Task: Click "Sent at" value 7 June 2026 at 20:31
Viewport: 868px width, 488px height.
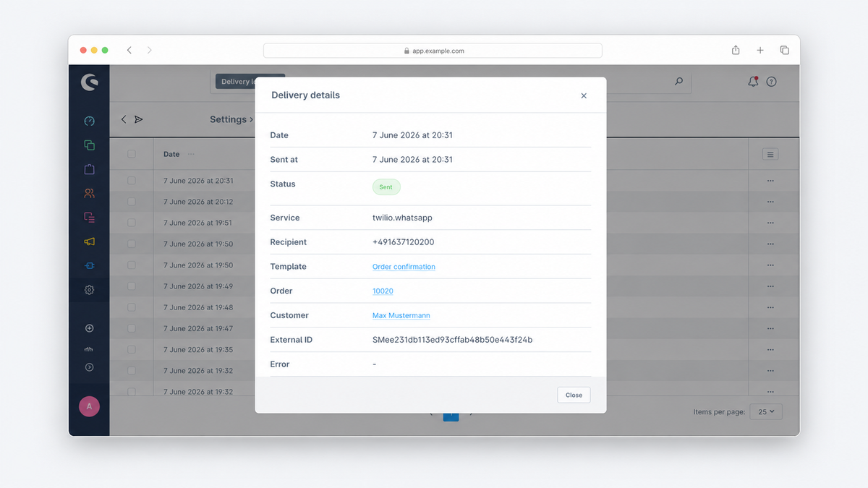Action: tap(412, 160)
